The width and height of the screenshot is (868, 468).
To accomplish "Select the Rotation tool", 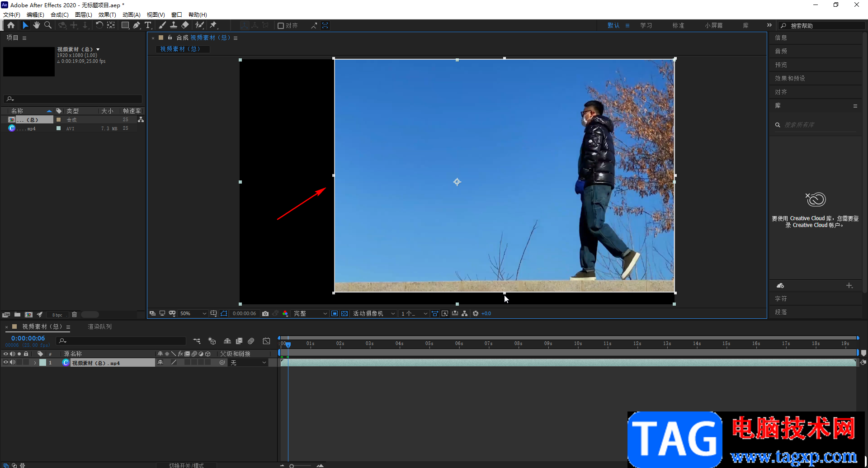I will tap(99, 25).
